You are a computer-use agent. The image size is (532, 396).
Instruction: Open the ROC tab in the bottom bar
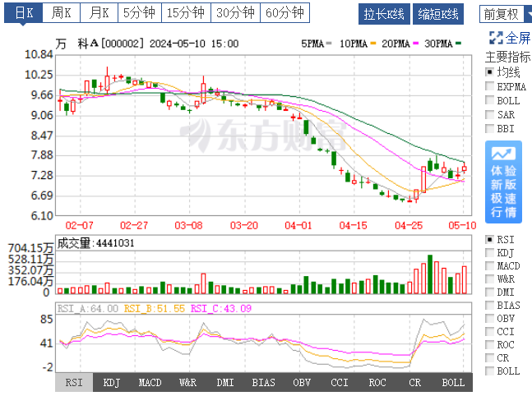377,382
